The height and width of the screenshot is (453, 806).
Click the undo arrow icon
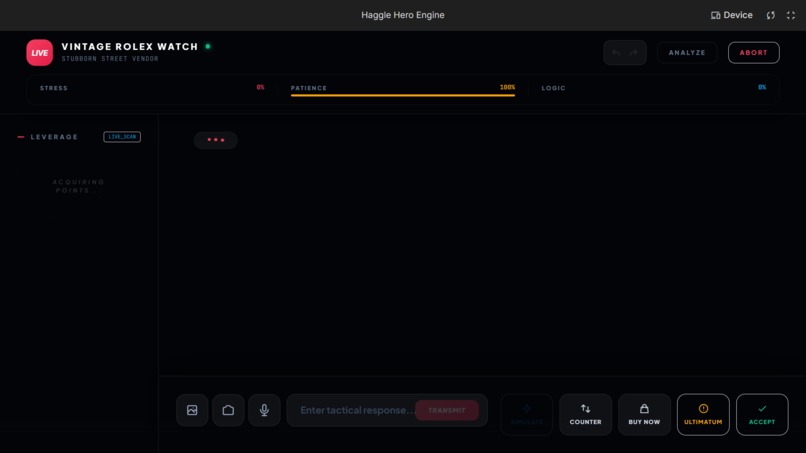coord(616,52)
